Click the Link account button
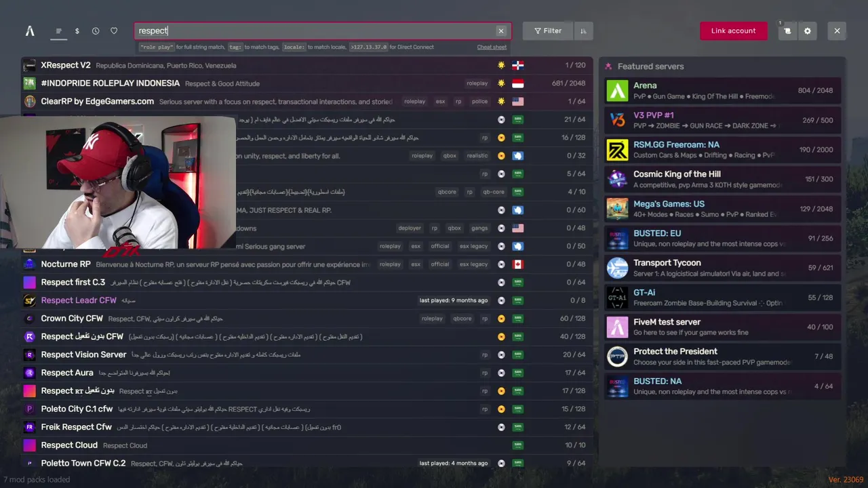Viewport: 868px width, 488px height. pos(734,31)
